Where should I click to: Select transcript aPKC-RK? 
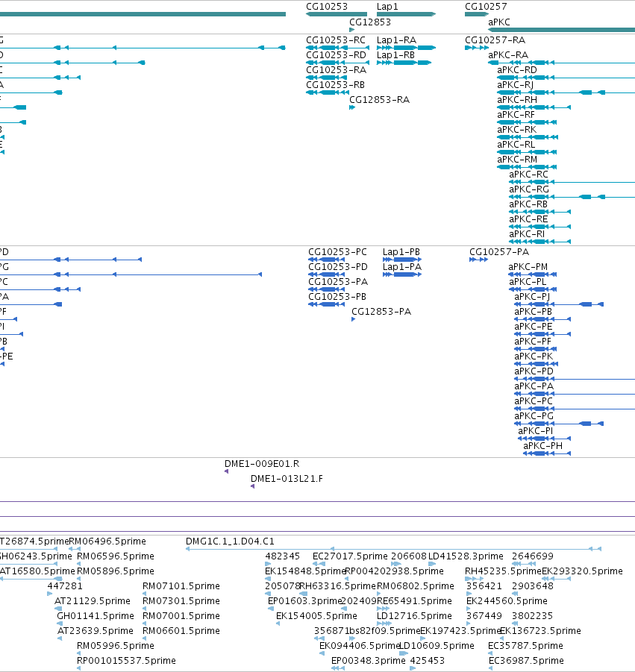(516, 130)
